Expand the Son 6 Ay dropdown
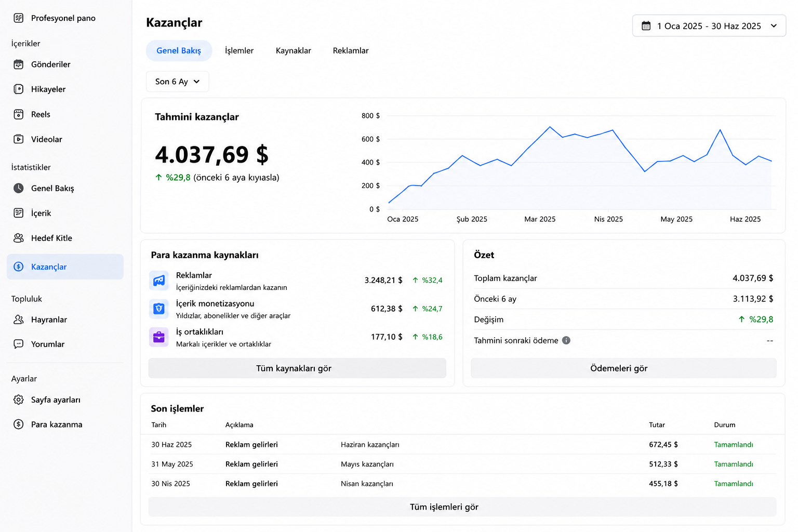The image size is (798, 532). click(178, 82)
